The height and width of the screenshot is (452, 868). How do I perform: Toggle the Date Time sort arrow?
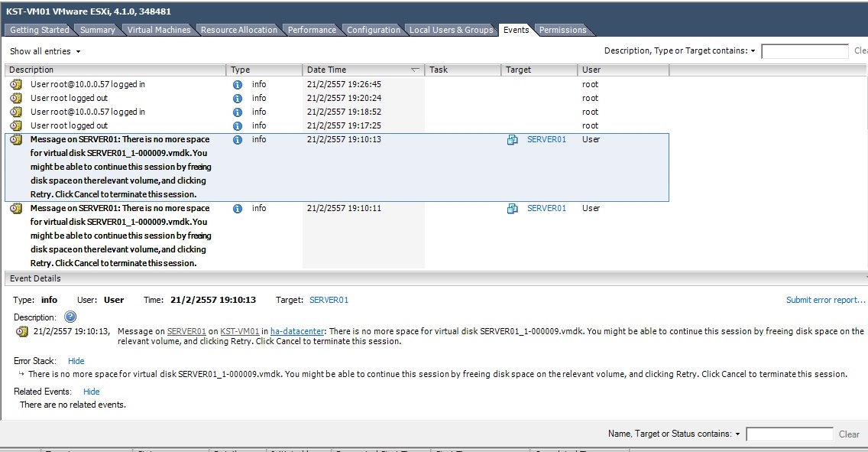click(x=415, y=70)
